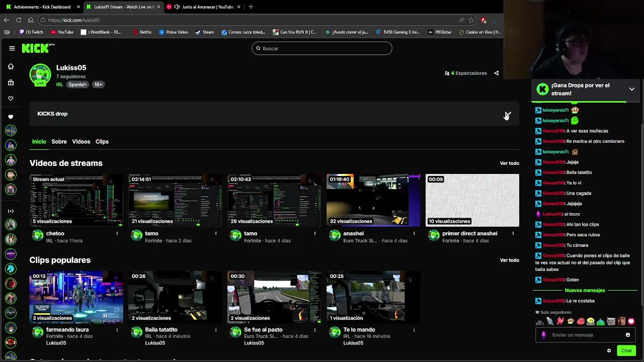Image resolution: width=644 pixels, height=362 pixels.
Task: Open options for anashei video
Action: pos(414,233)
